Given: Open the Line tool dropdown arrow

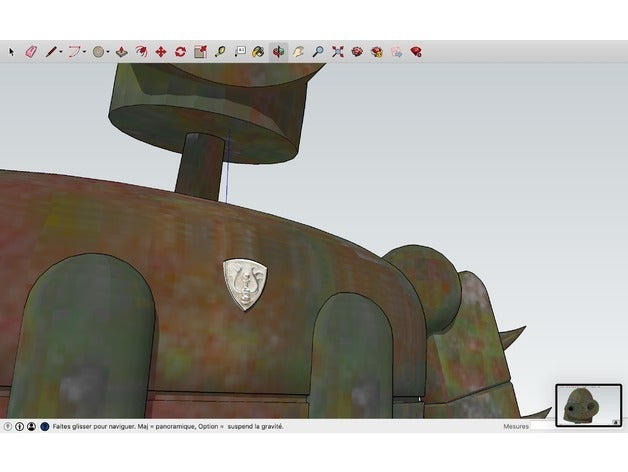Looking at the screenshot, I should [x=61, y=52].
